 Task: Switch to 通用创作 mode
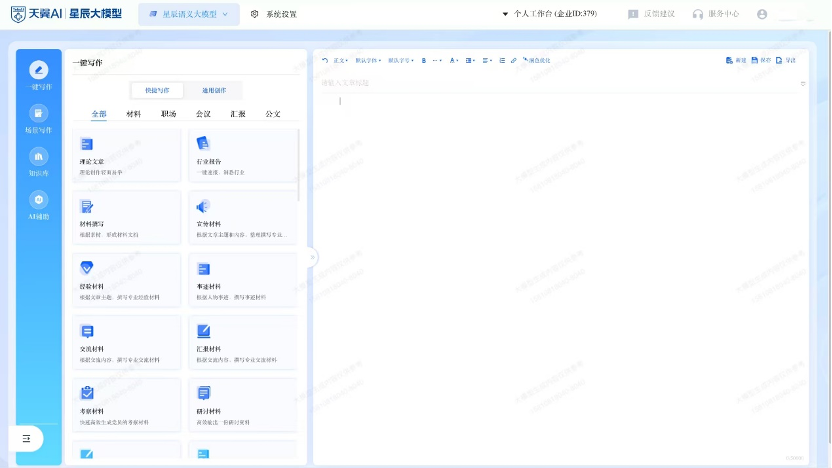[x=214, y=90]
